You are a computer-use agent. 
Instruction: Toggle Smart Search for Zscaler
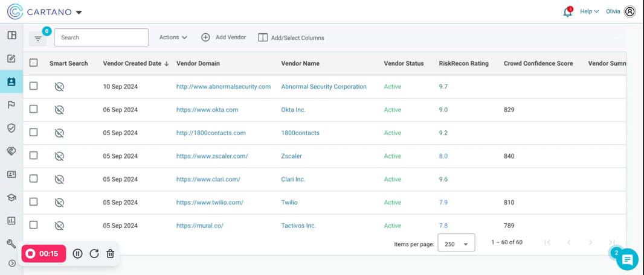pos(59,156)
